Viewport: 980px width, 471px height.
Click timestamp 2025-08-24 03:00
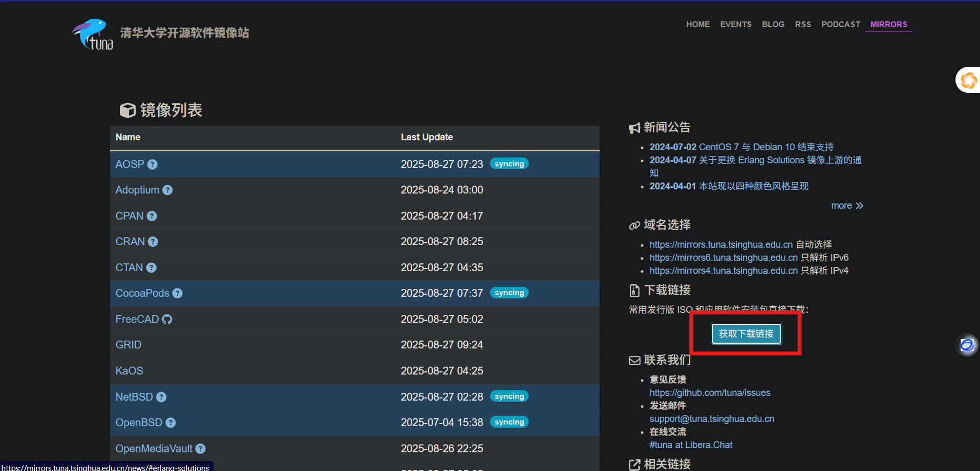tap(442, 190)
